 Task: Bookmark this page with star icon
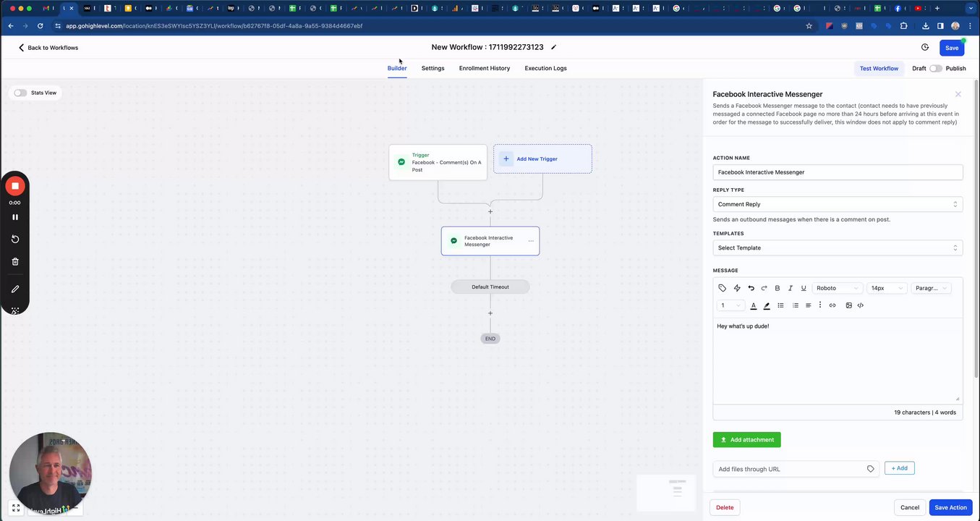tap(809, 26)
